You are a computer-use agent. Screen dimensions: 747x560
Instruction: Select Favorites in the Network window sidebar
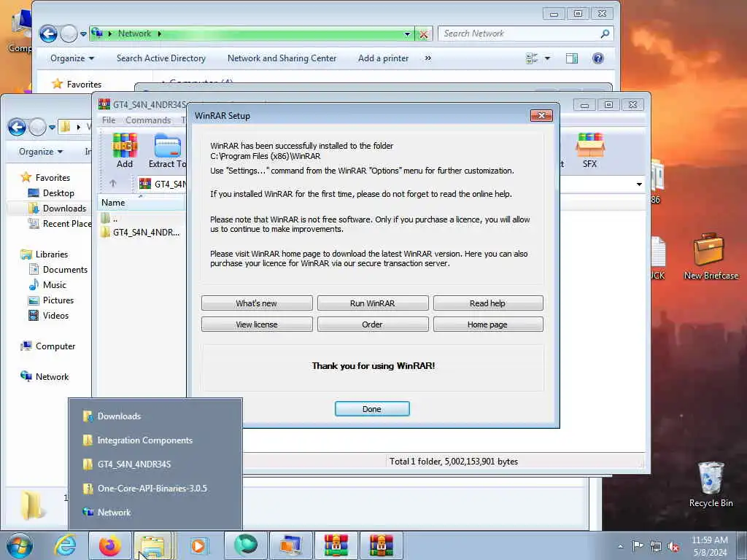pos(77,85)
